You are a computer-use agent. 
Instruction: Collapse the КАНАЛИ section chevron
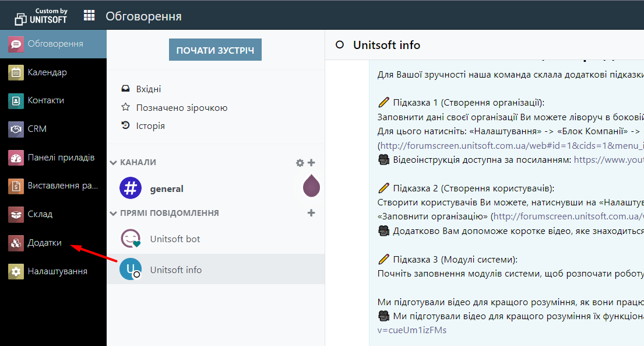coord(114,163)
